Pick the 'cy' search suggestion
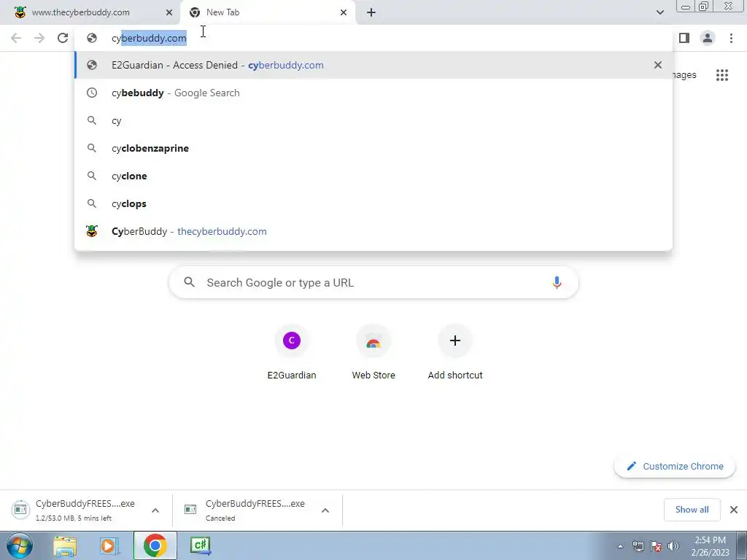 click(x=373, y=120)
